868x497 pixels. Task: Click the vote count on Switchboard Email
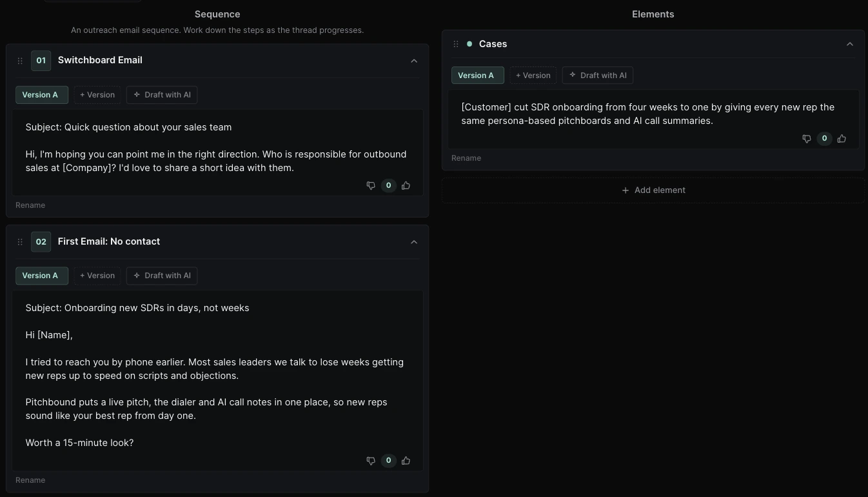click(x=388, y=185)
